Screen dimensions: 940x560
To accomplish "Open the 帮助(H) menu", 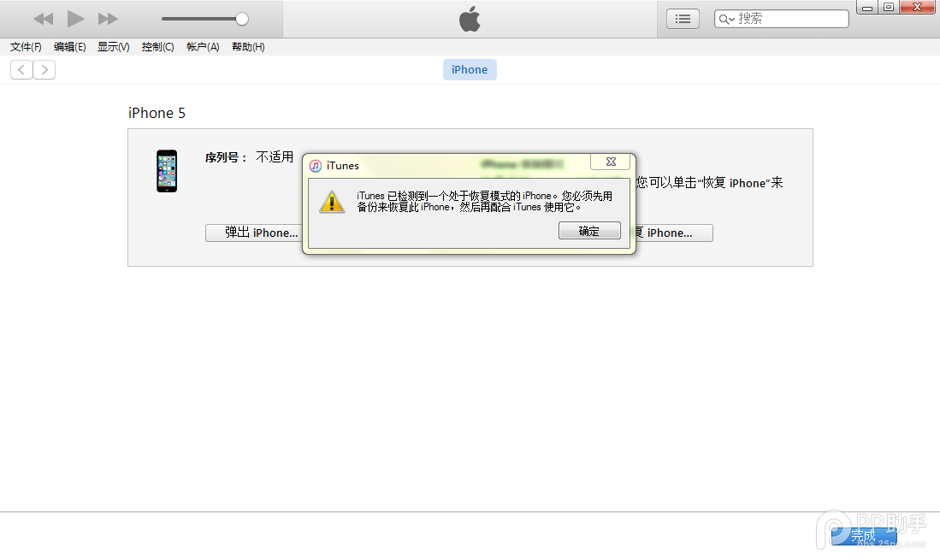I will (248, 47).
